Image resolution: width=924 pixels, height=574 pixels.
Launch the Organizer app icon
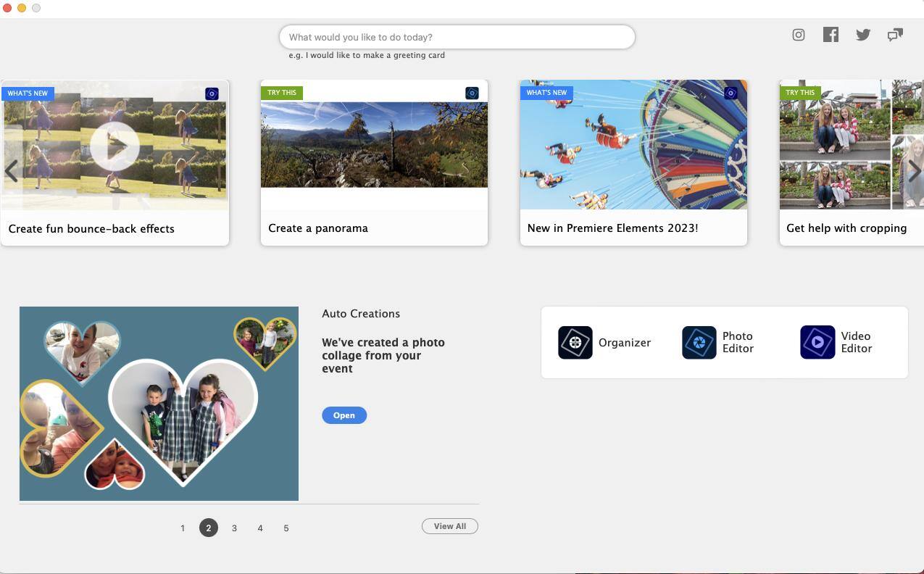575,343
